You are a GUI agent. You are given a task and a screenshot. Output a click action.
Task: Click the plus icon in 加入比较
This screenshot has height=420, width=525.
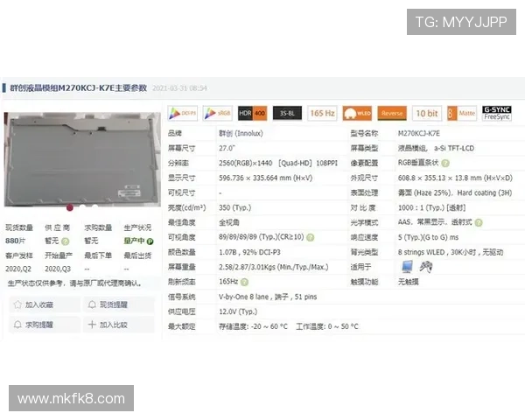(92, 325)
